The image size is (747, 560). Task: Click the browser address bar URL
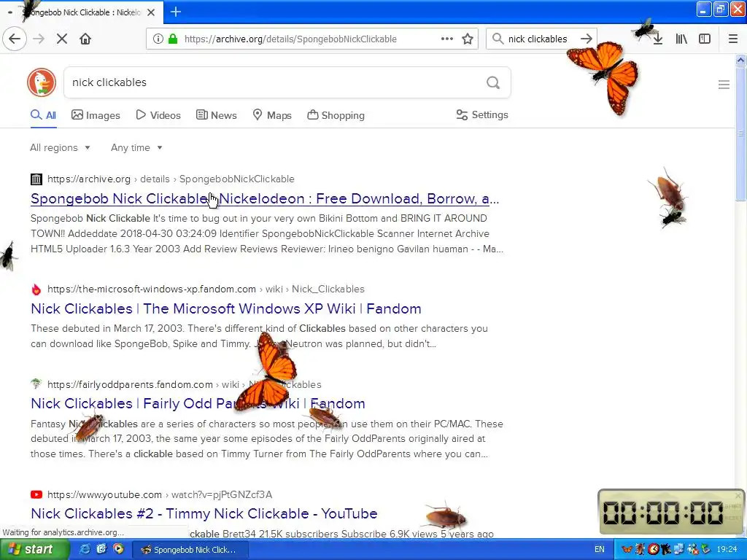[290, 39]
